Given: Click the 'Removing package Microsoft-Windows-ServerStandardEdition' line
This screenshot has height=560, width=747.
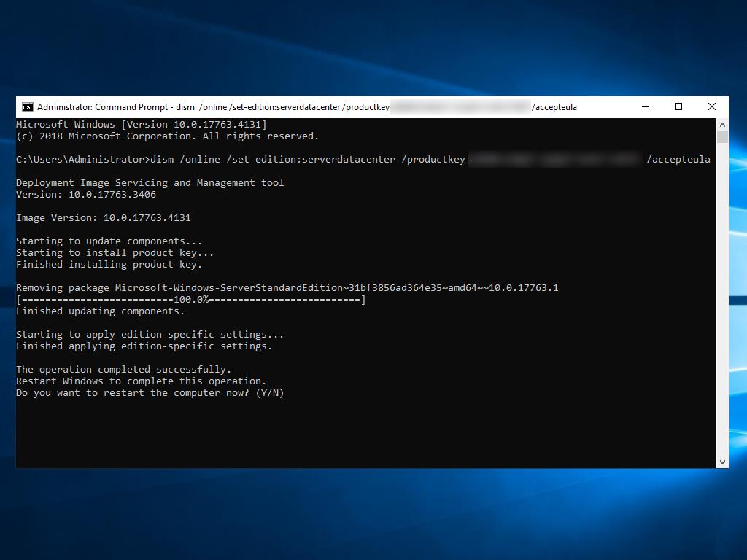Looking at the screenshot, I should [x=287, y=287].
